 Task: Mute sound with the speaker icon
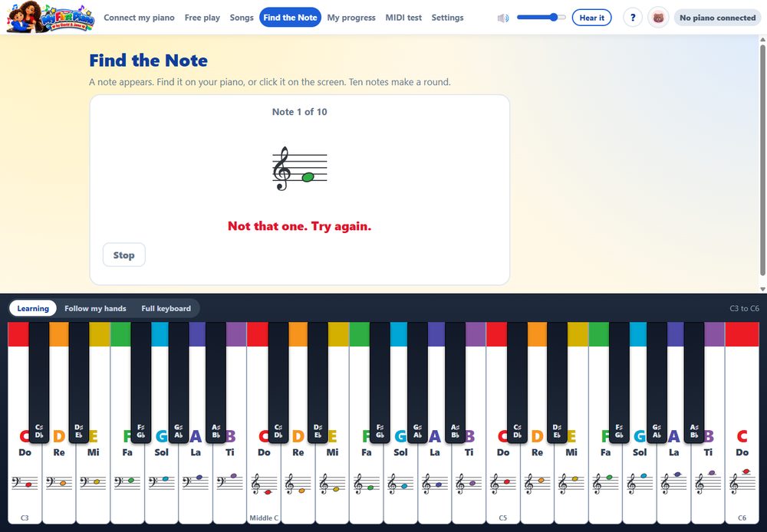[x=503, y=18]
